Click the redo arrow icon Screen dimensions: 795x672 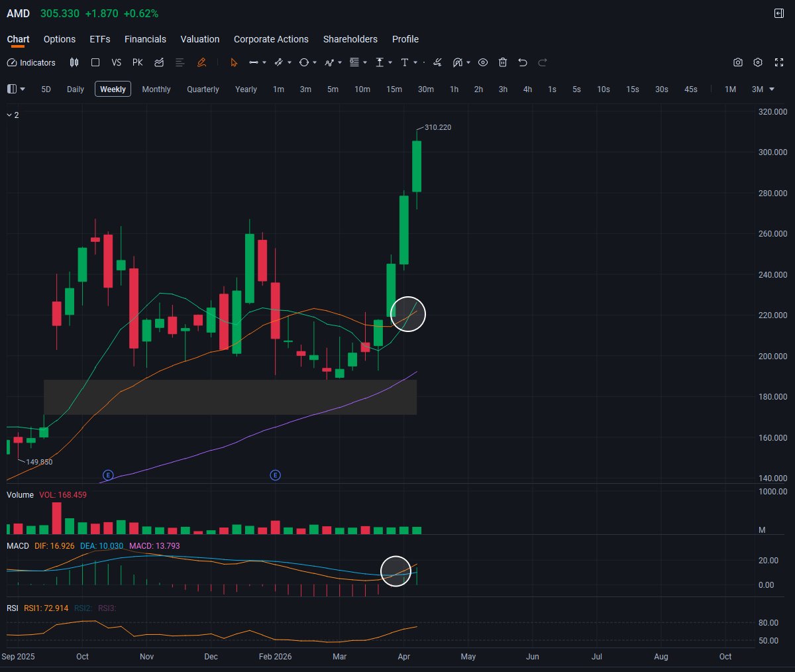[543, 62]
